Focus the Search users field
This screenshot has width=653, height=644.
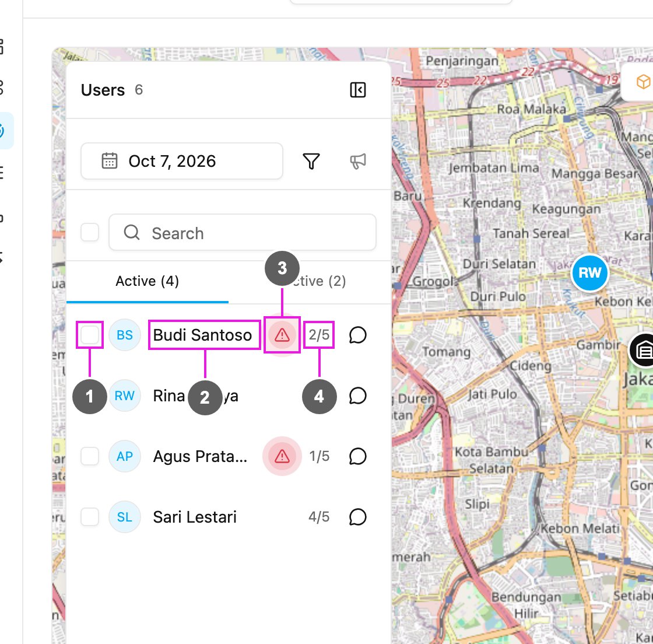(243, 232)
